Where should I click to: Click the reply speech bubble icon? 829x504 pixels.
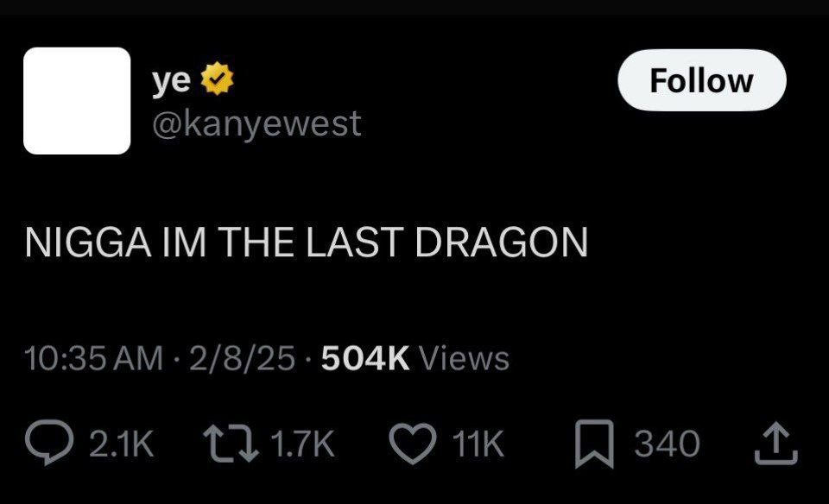click(49, 444)
